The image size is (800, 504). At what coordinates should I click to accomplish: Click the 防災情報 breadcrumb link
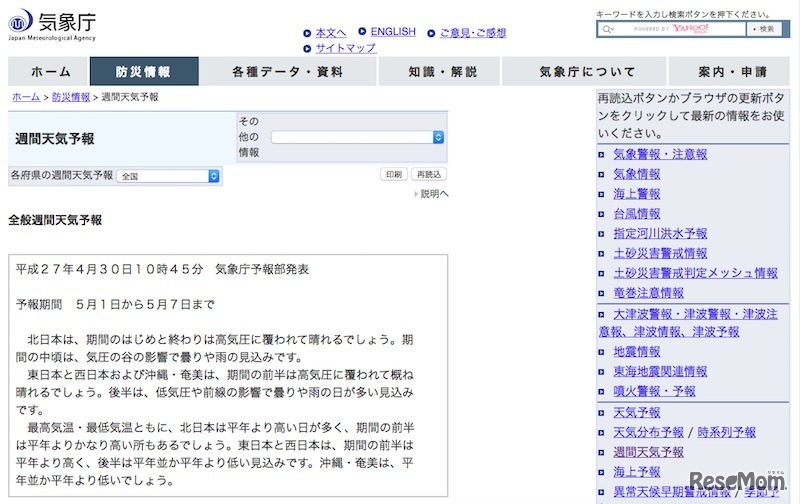point(71,97)
